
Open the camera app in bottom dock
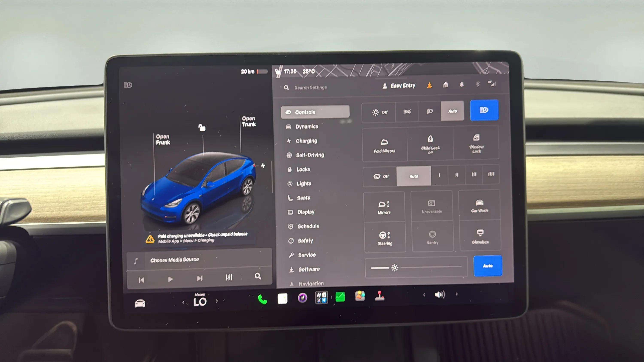coord(302,298)
